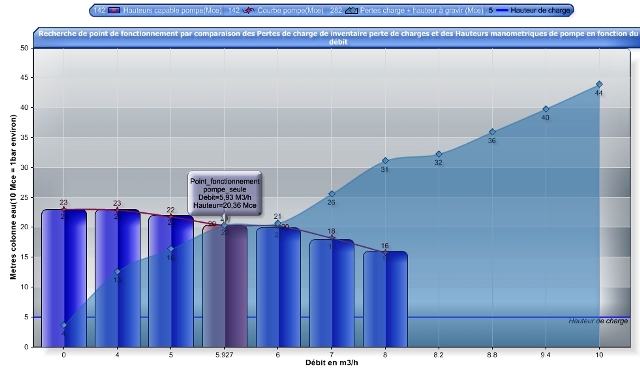Click the data value label 36
Viewport: 640px width, 376px height.
492,140
